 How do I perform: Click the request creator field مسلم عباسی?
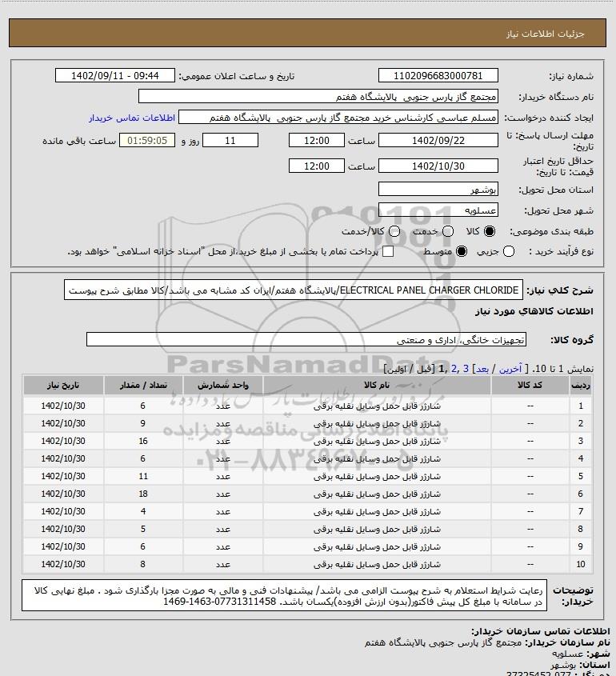pyautogui.click(x=338, y=118)
